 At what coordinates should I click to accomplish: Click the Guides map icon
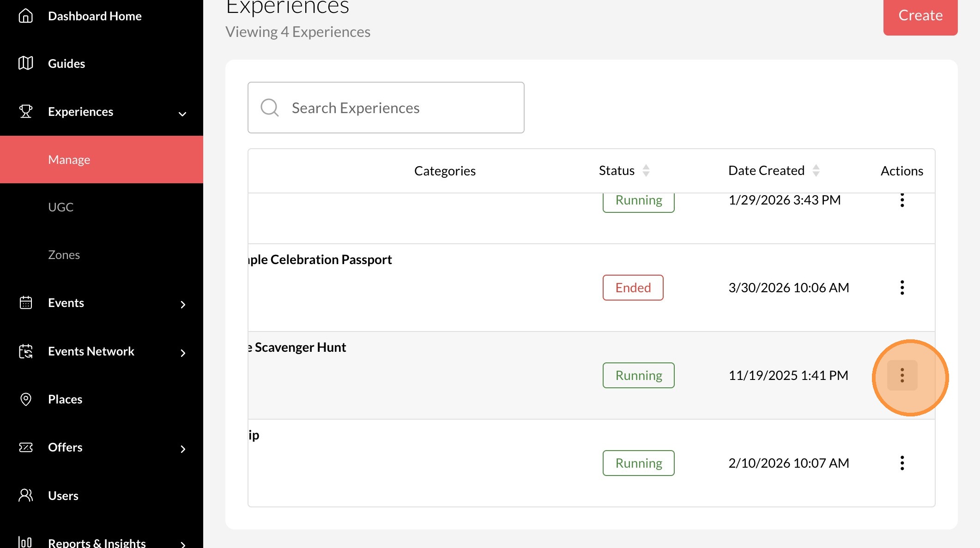pyautogui.click(x=26, y=63)
